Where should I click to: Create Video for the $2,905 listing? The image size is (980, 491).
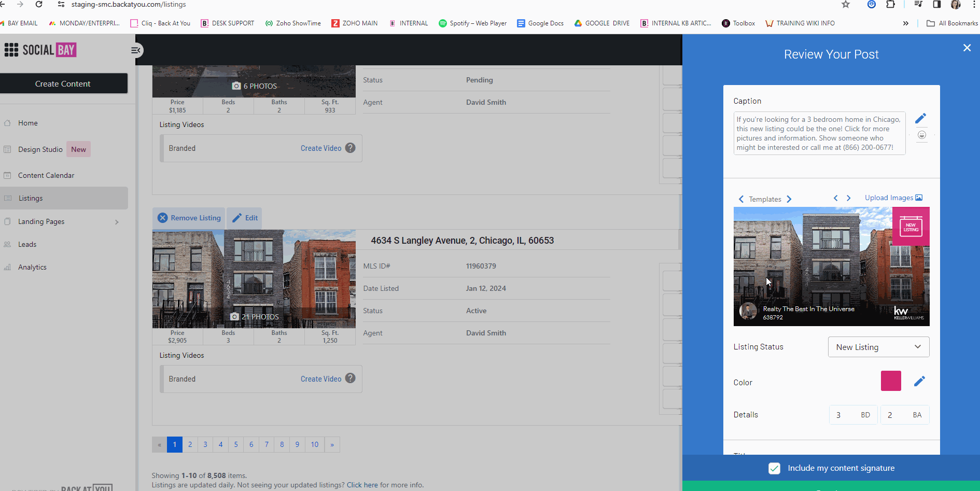pyautogui.click(x=321, y=379)
